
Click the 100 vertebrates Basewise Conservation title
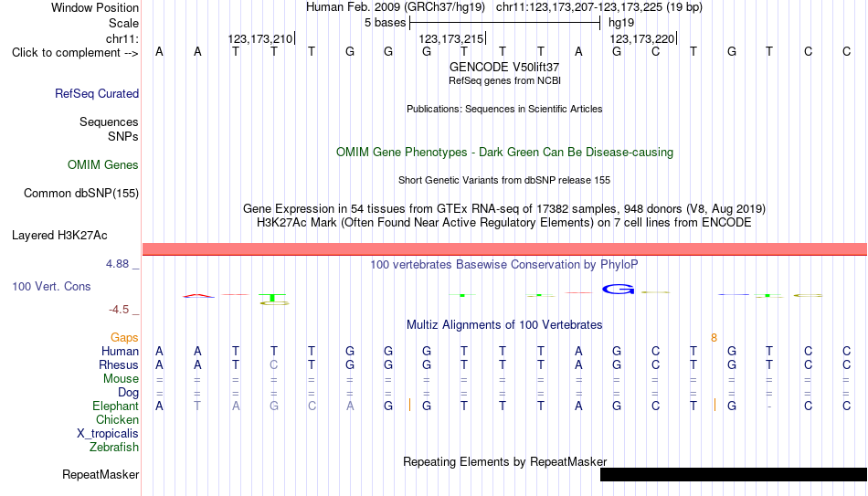pos(504,265)
